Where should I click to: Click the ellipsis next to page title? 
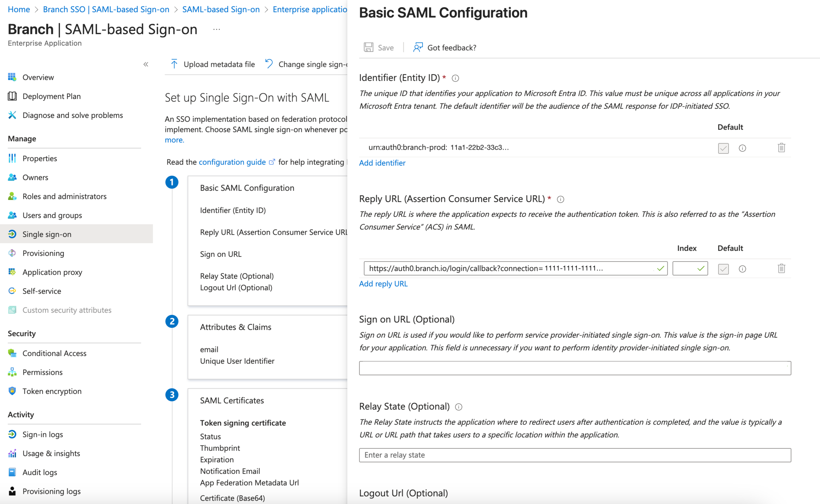[x=217, y=29]
